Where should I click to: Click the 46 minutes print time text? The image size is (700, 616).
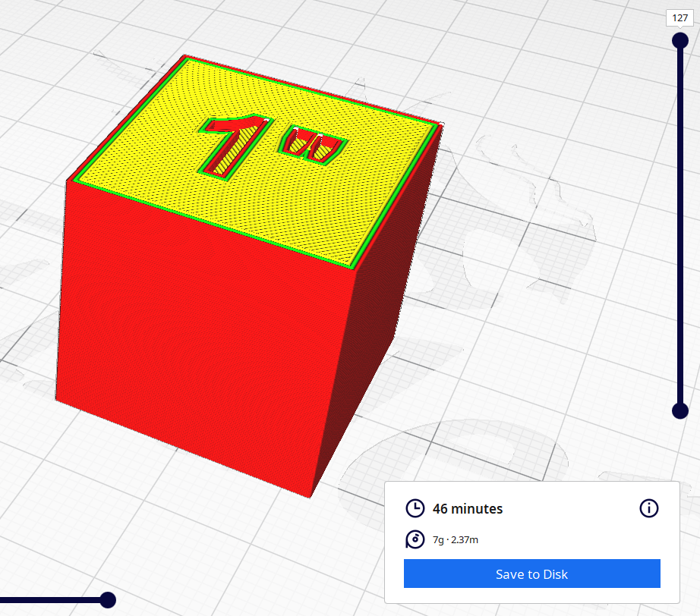point(468,508)
